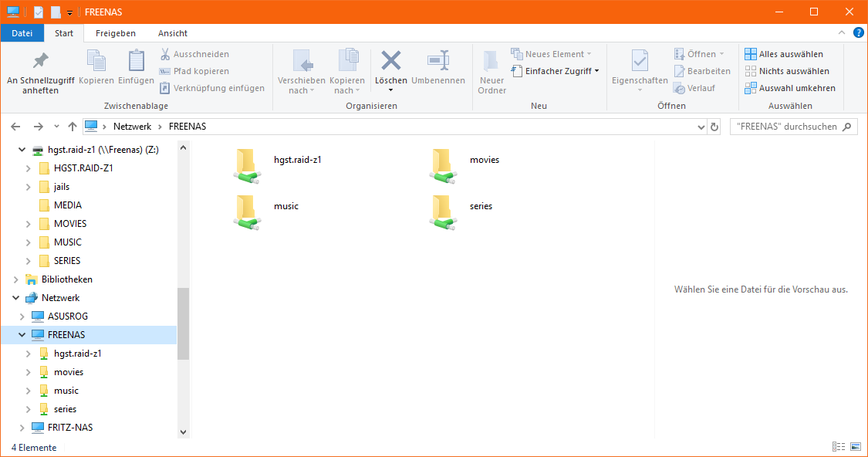Click FREENAS in address bar
868x457 pixels.
point(187,127)
